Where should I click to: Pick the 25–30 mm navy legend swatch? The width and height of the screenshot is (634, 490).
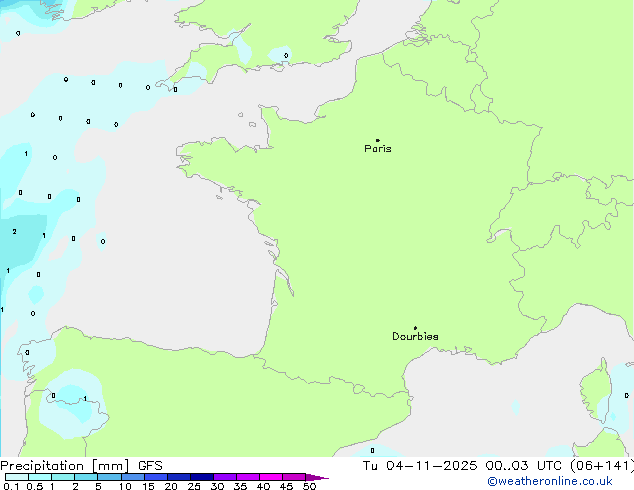pyautogui.click(x=201, y=477)
